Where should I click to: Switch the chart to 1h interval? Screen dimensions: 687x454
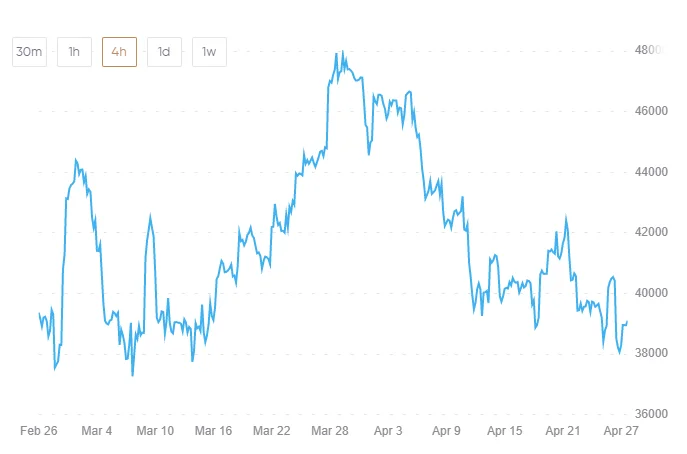(74, 52)
